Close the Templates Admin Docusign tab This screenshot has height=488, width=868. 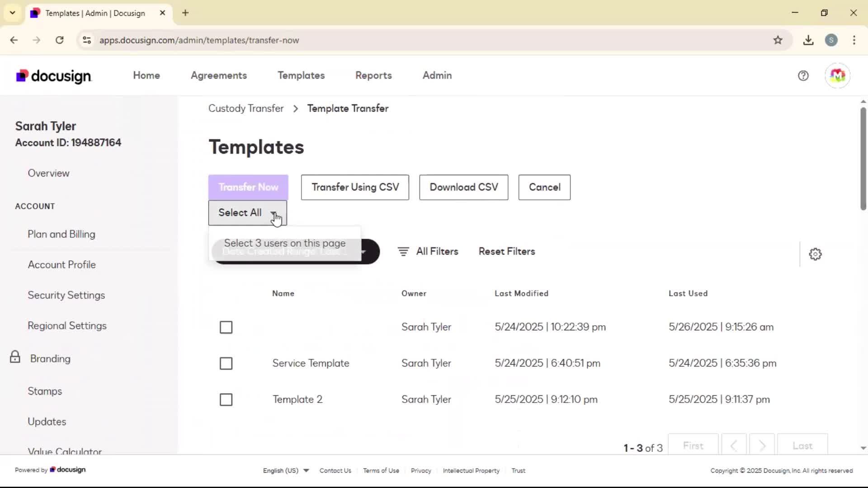pos(163,13)
